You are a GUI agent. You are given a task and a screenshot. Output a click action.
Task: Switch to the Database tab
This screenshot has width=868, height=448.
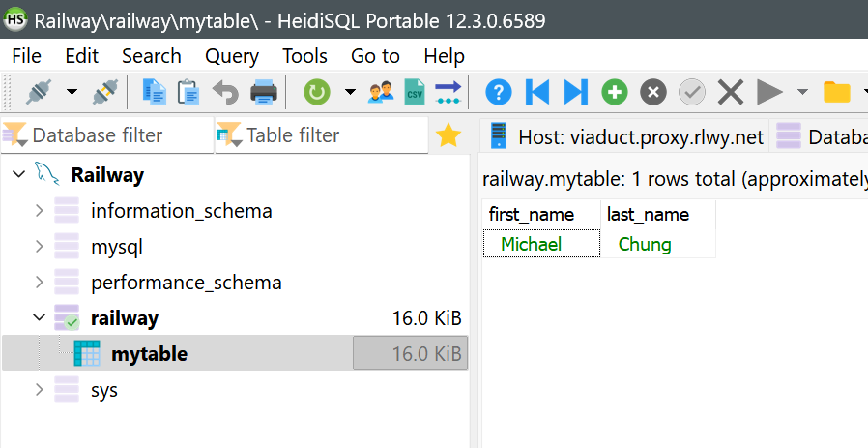pos(821,135)
